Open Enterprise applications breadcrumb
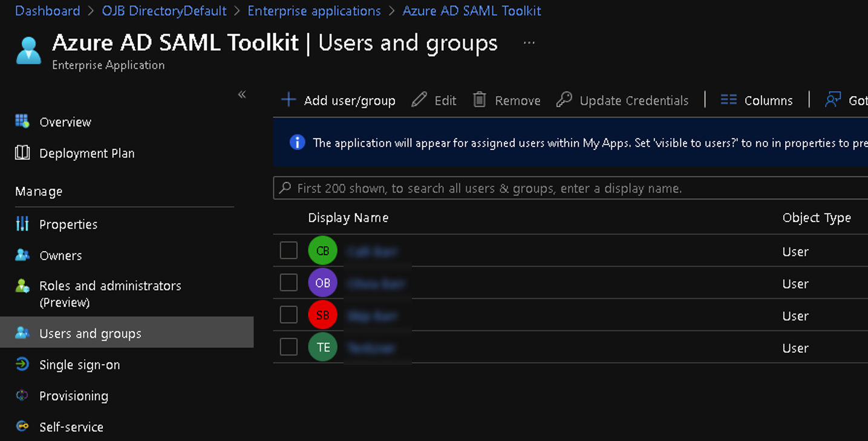Screen dimensions: 868x441 point(315,11)
